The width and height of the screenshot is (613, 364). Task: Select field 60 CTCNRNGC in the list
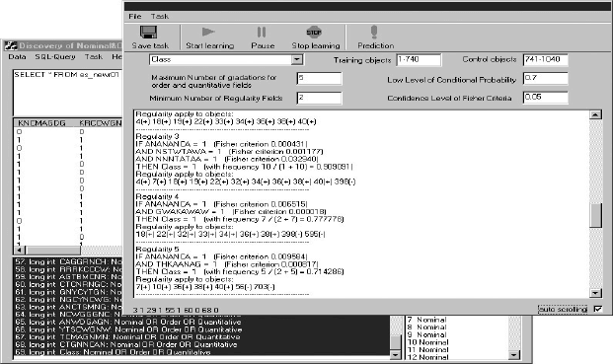pyautogui.click(x=69, y=284)
